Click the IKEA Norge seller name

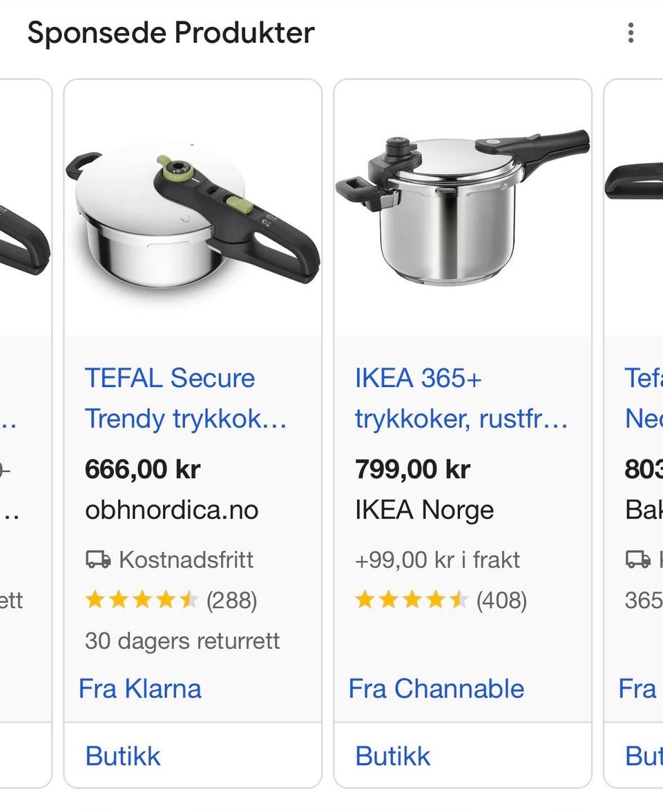point(425,510)
